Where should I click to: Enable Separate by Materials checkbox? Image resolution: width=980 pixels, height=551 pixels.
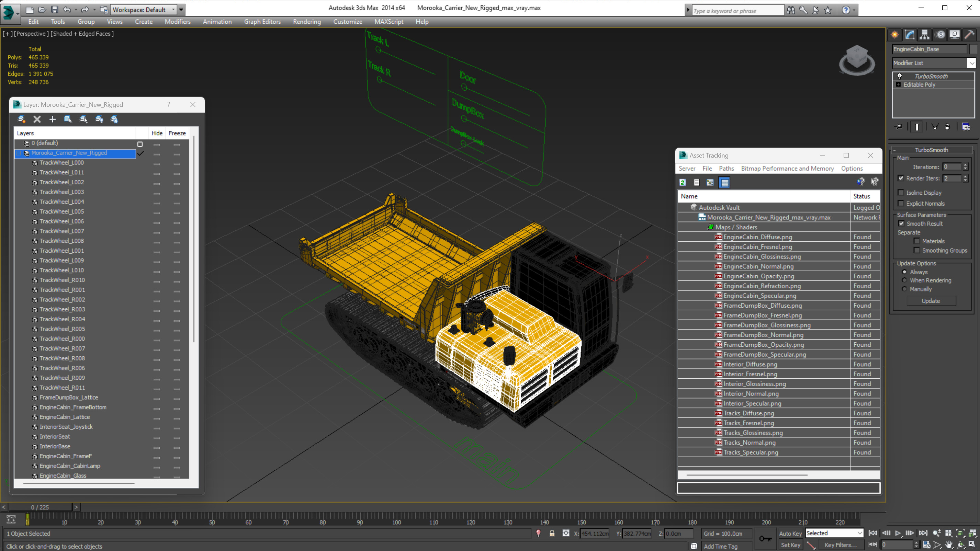[x=917, y=241]
